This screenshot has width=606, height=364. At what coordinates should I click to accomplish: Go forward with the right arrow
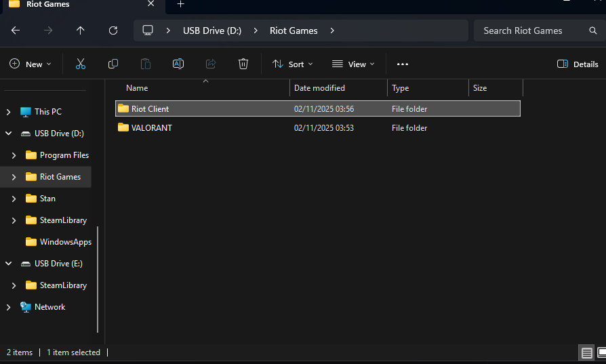click(48, 31)
